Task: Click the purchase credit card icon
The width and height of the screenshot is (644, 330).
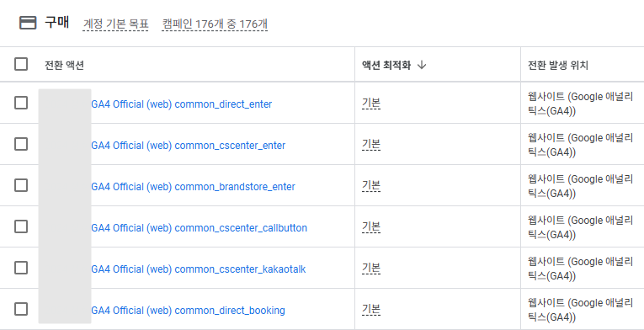Action: pos(28,23)
